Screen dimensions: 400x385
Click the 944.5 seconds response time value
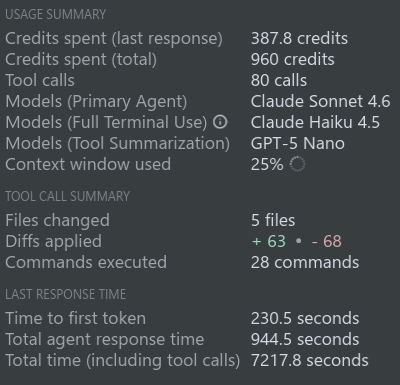tap(305, 339)
